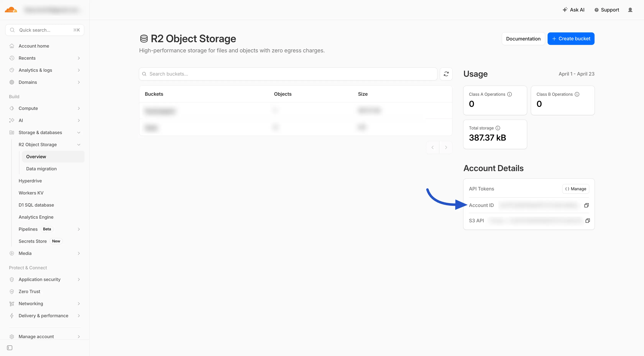
Task: Switch to the Data migration page
Action: [x=42, y=169]
